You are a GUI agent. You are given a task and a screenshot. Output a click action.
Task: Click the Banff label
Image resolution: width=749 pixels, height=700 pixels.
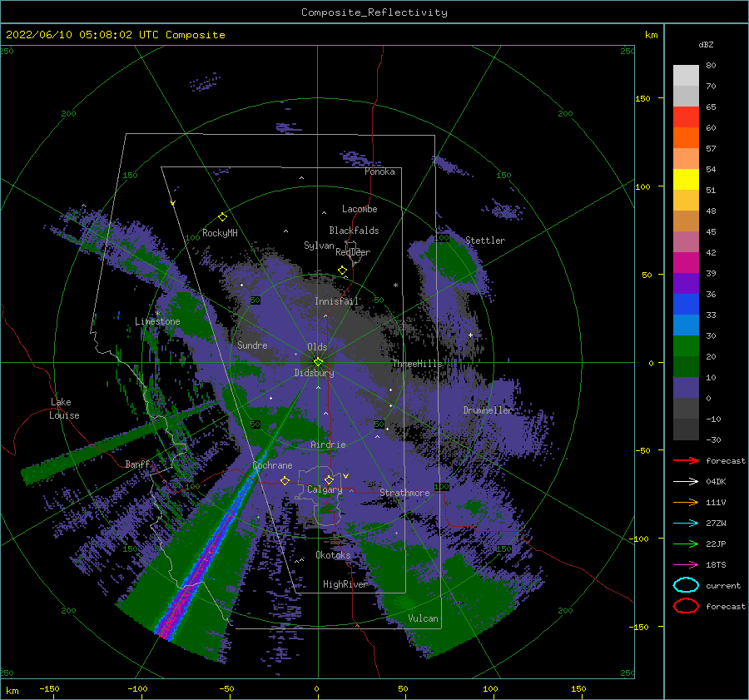(x=137, y=464)
